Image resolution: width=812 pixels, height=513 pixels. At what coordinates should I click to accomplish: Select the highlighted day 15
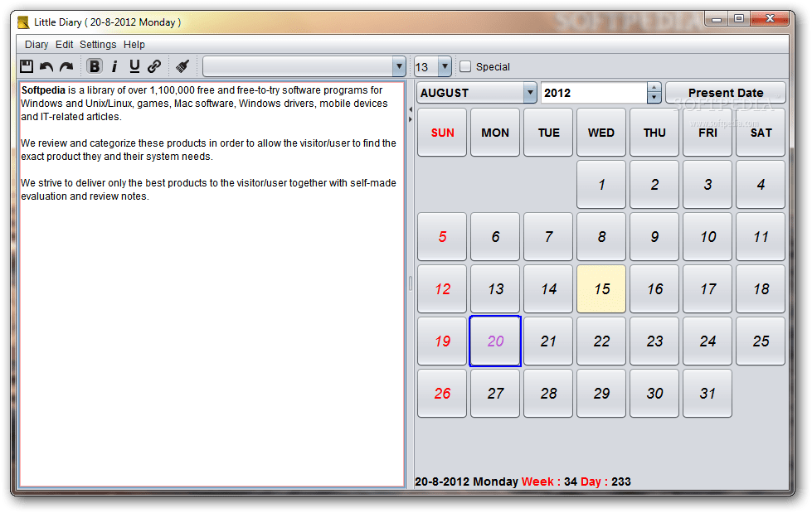601,289
